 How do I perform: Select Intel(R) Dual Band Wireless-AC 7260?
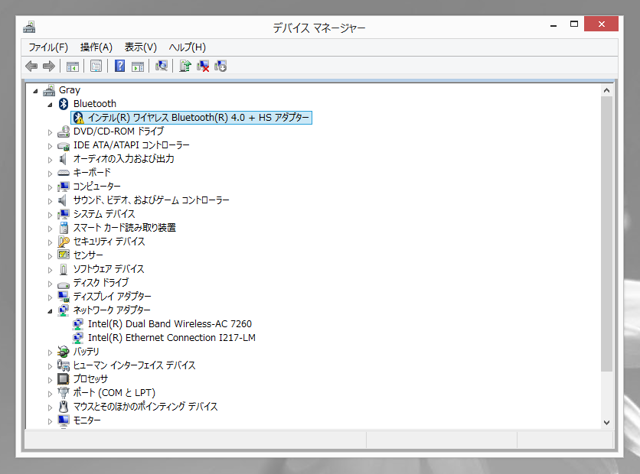(170, 324)
